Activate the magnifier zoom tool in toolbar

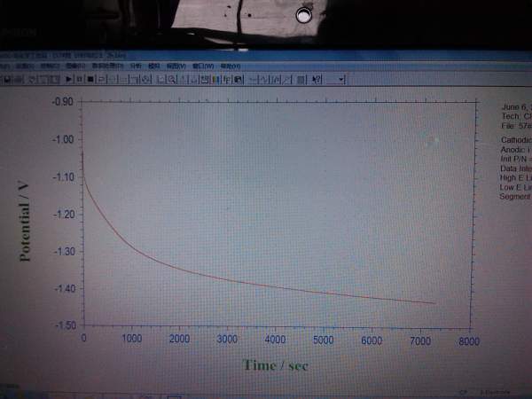(172, 80)
